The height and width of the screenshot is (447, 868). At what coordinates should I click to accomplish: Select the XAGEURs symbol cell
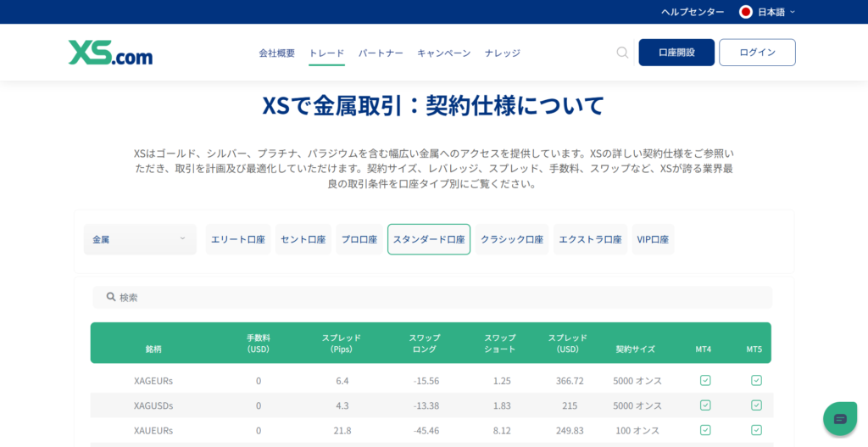153,381
